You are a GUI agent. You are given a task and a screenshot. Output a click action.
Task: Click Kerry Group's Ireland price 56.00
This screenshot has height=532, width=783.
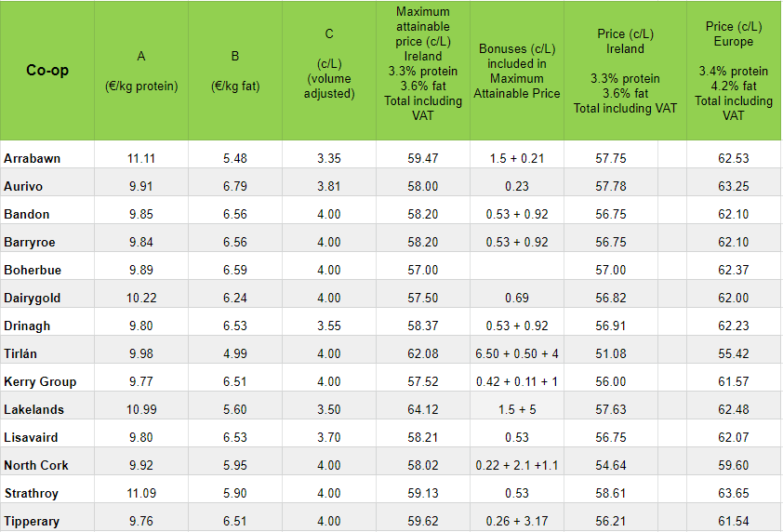[611, 381]
